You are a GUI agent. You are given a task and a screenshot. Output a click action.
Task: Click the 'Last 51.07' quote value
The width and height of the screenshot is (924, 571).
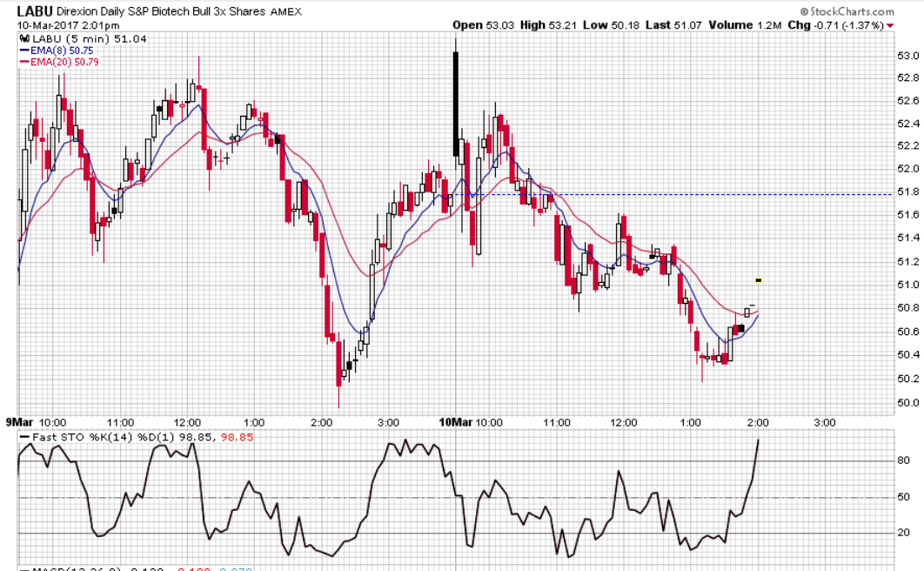pyautogui.click(x=673, y=25)
